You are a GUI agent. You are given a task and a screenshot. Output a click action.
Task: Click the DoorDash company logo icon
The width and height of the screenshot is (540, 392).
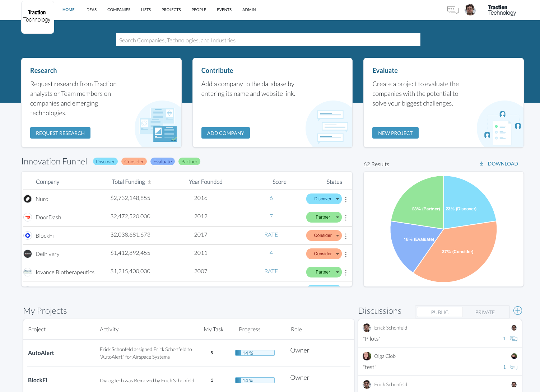tap(28, 217)
